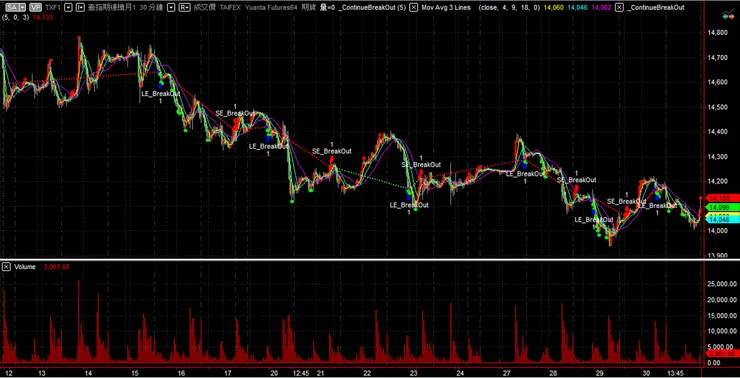740x378 pixels.
Task: Toggle the X box beside Volume
Action: (6, 267)
